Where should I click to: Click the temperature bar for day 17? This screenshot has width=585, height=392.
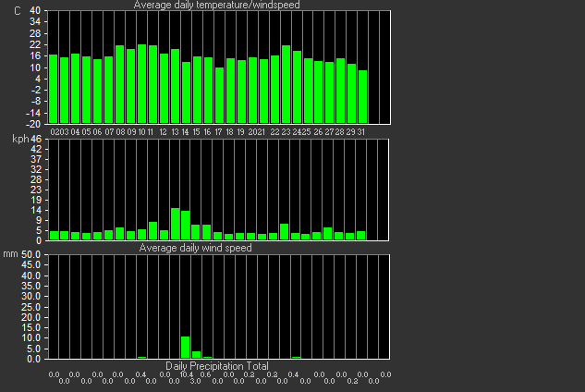tap(219, 95)
